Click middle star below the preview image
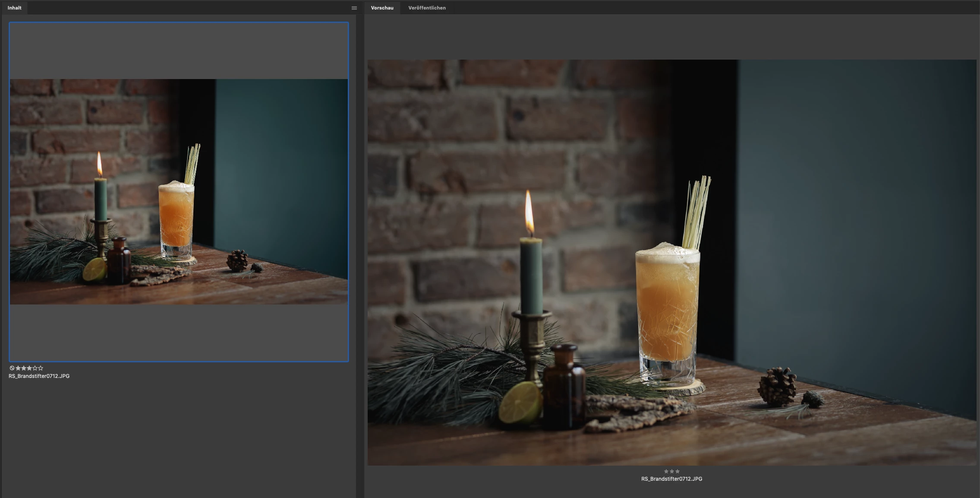The width and height of the screenshot is (980, 498). pyautogui.click(x=672, y=471)
